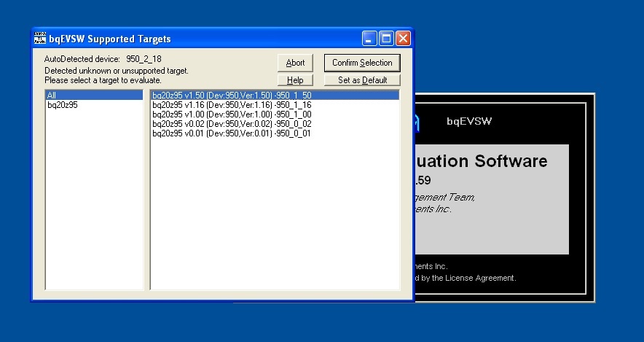
Task: Close the Supported Targets window
Action: (x=403, y=39)
